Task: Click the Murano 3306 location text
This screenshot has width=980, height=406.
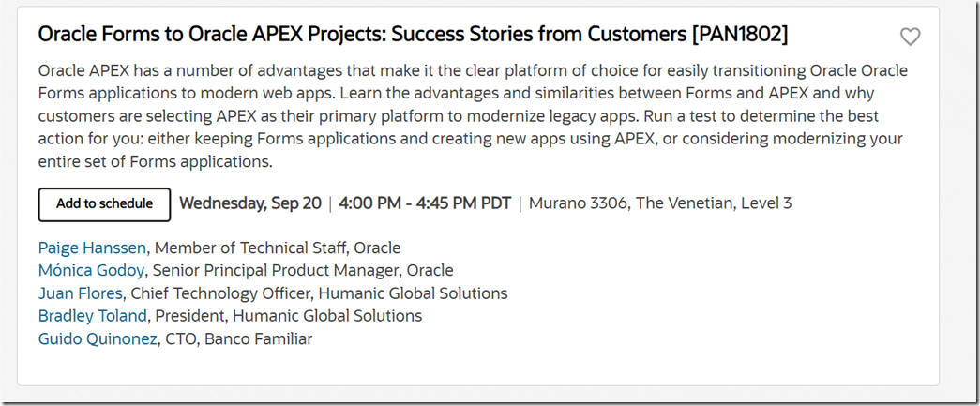Action: pyautogui.click(x=578, y=203)
